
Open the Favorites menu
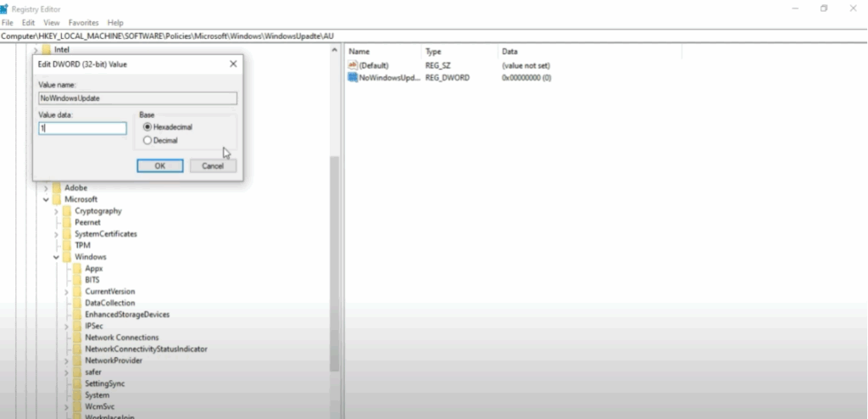pos(84,23)
